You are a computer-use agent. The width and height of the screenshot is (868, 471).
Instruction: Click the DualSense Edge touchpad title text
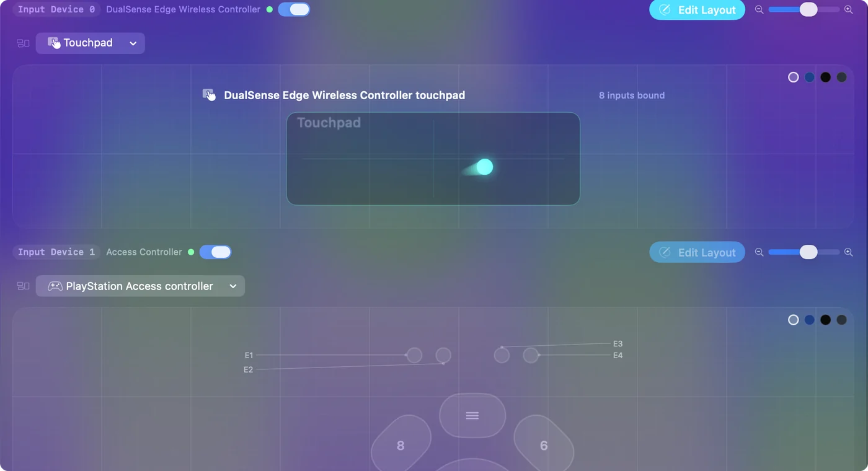(344, 95)
